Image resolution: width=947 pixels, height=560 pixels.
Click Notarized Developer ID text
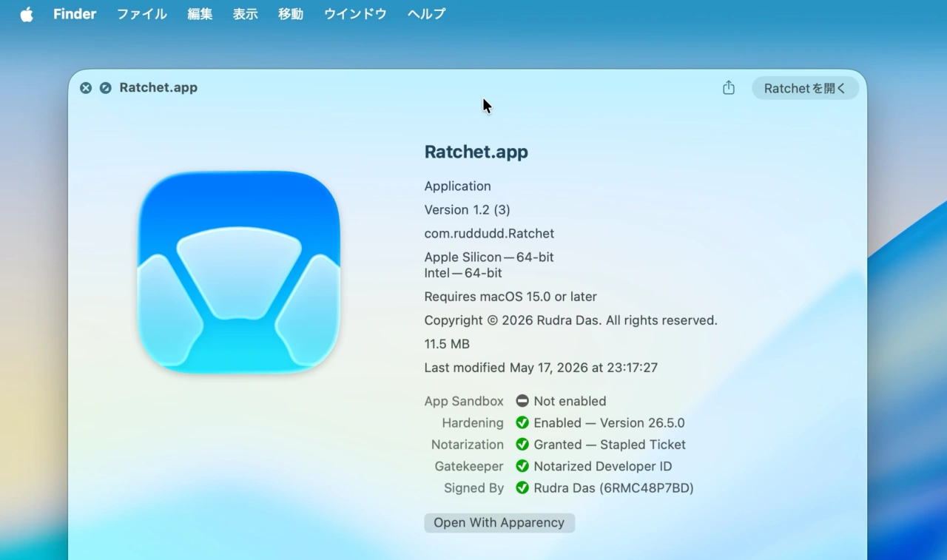click(x=603, y=466)
